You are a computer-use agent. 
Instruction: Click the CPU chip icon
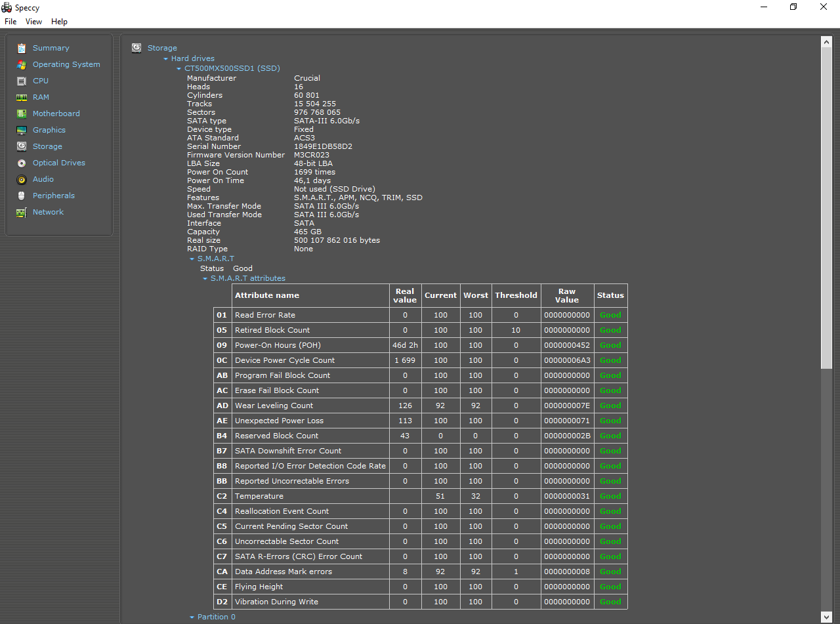[x=22, y=81]
